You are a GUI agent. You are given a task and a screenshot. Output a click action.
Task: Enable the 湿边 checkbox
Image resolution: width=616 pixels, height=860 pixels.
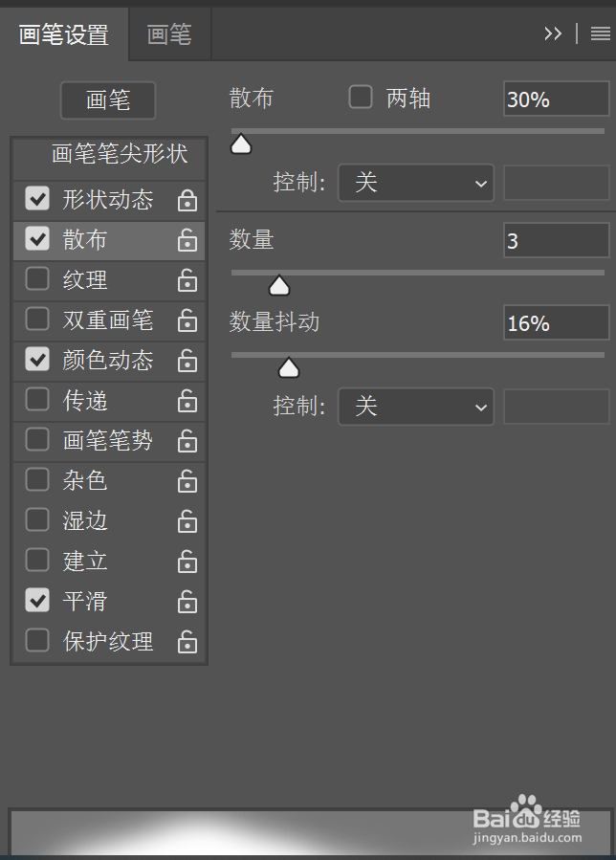(x=37, y=520)
